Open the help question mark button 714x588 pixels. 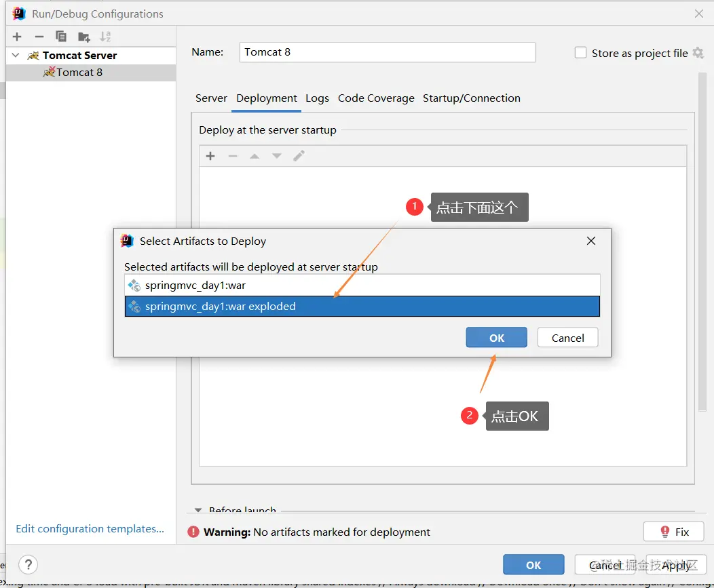tap(29, 565)
